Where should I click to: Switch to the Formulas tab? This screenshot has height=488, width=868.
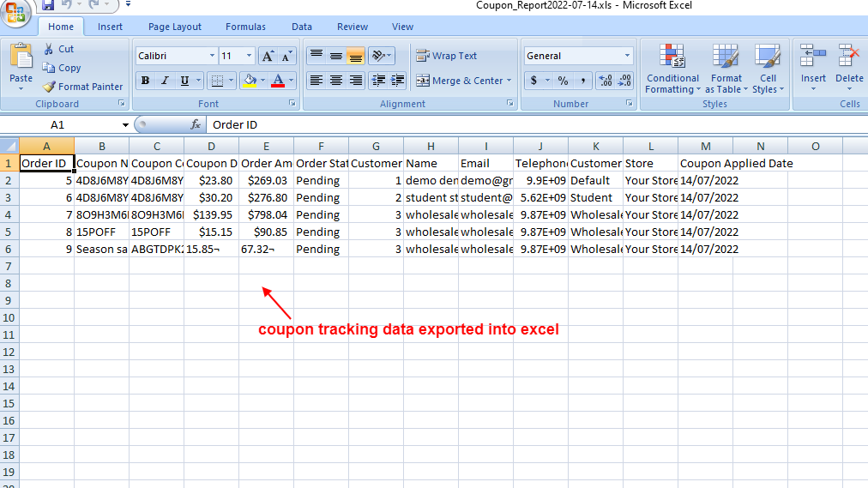245,27
